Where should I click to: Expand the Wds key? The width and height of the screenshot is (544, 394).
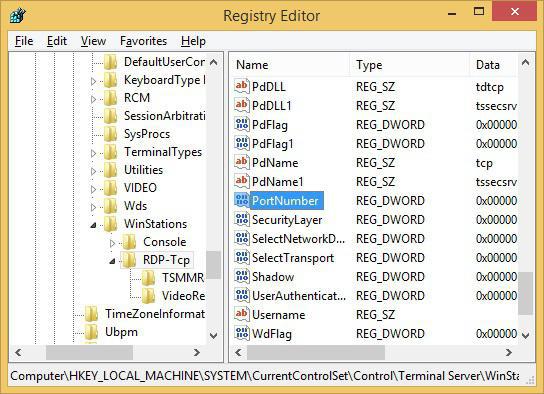tap(93, 207)
